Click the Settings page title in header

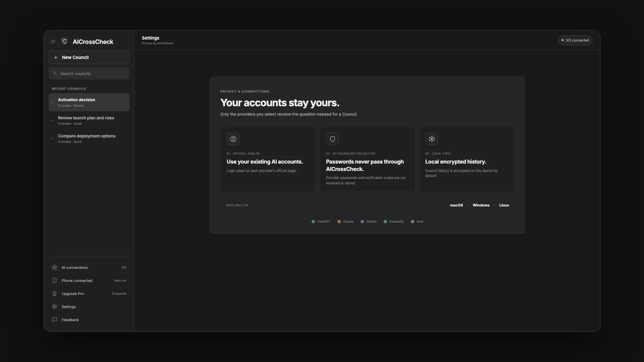point(151,38)
